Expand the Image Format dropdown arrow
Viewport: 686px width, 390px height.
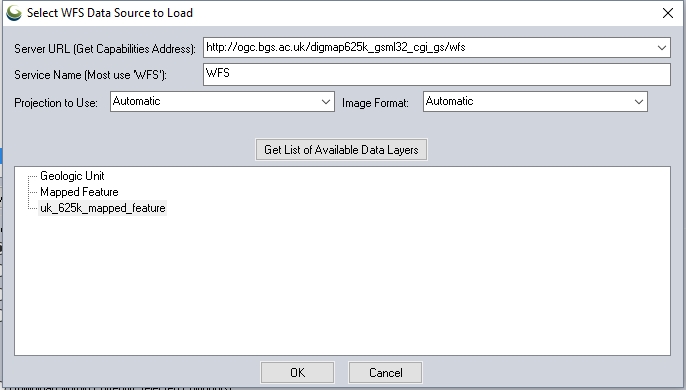639,102
